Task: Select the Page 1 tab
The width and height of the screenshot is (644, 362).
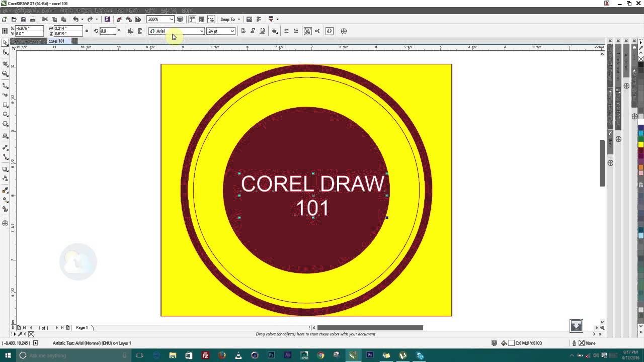Action: coord(82,328)
